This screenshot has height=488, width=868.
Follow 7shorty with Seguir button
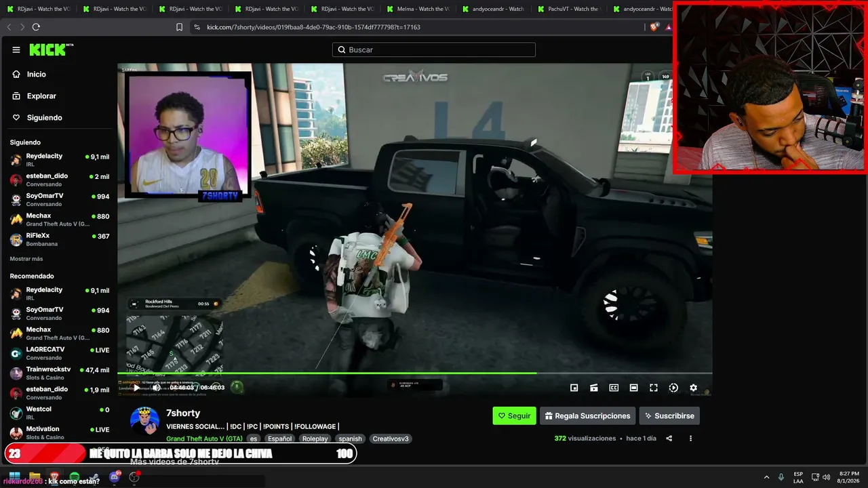tap(514, 415)
